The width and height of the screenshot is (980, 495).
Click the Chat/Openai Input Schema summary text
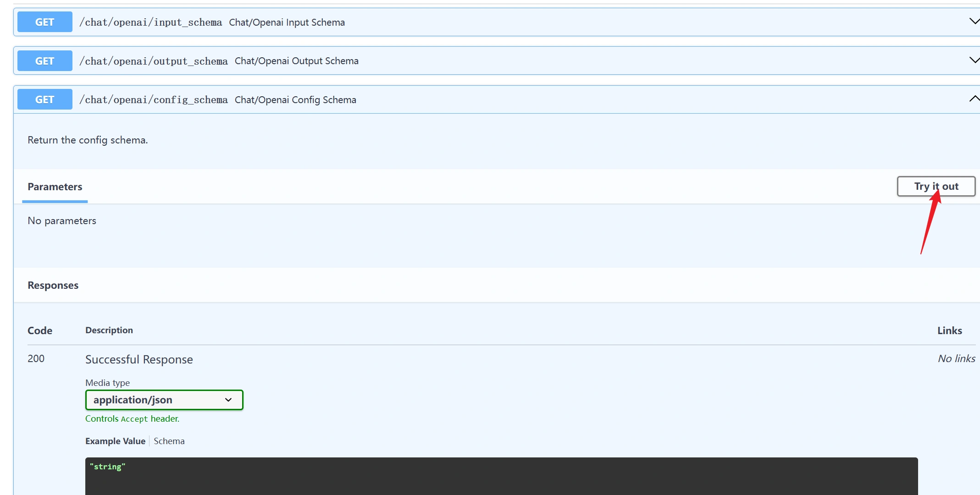tap(287, 22)
